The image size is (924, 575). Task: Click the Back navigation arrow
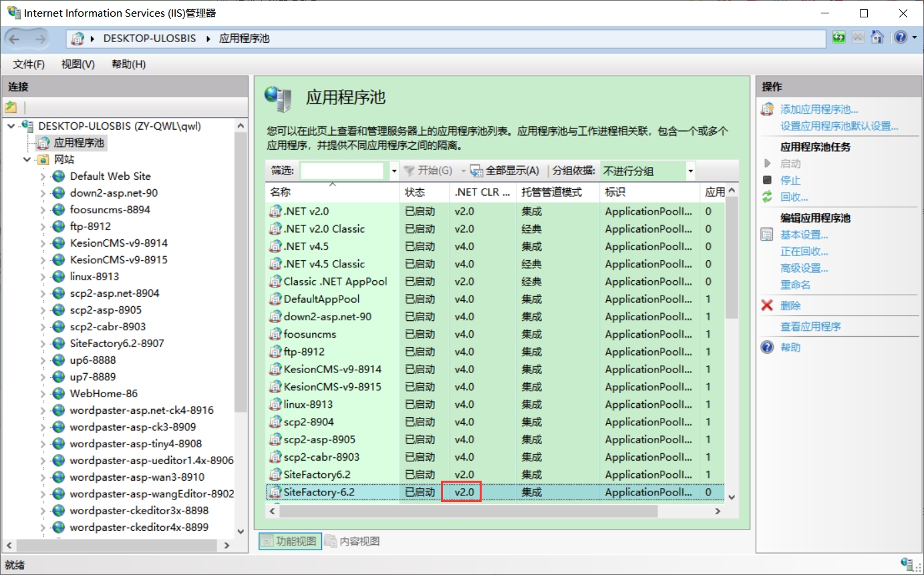pyautogui.click(x=15, y=39)
